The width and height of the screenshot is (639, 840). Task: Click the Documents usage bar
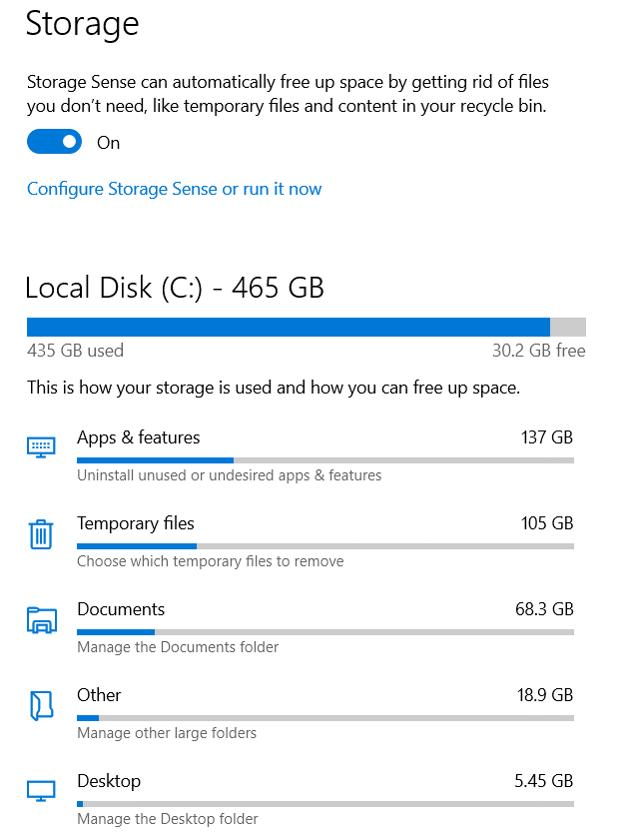coord(325,632)
